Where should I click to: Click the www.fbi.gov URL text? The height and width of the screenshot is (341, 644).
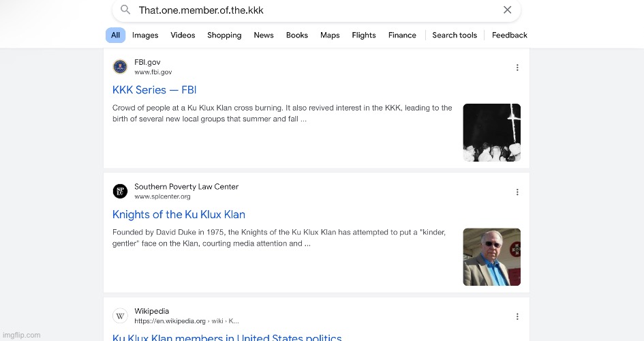tap(153, 72)
